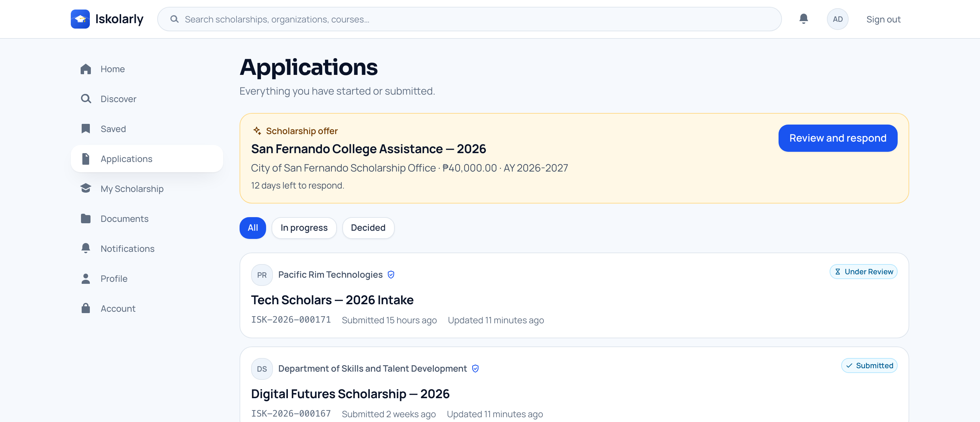Click verified shield next to Pacific Rim Technologies
980x422 pixels.
(391, 274)
